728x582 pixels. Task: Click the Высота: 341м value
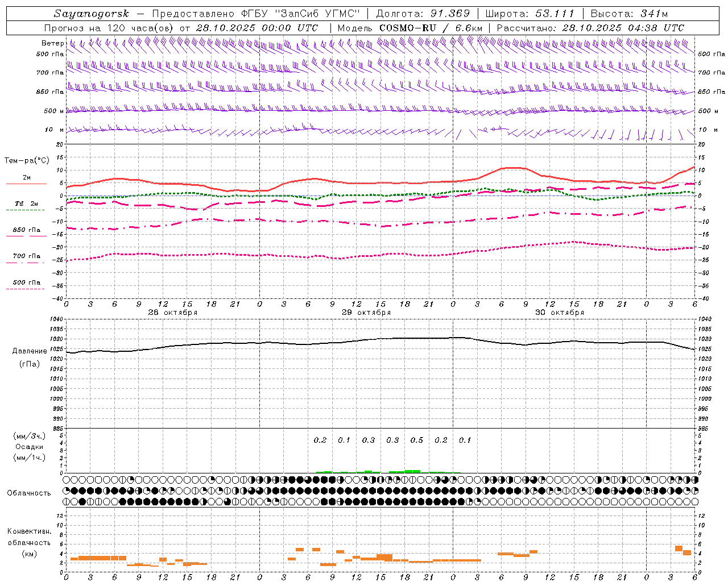tap(629, 14)
